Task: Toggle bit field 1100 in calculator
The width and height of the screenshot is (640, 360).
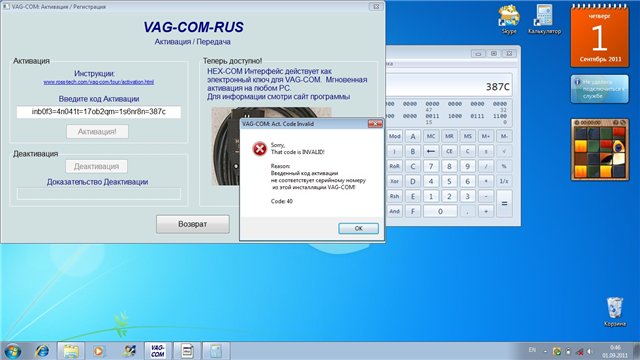Action: (x=500, y=116)
